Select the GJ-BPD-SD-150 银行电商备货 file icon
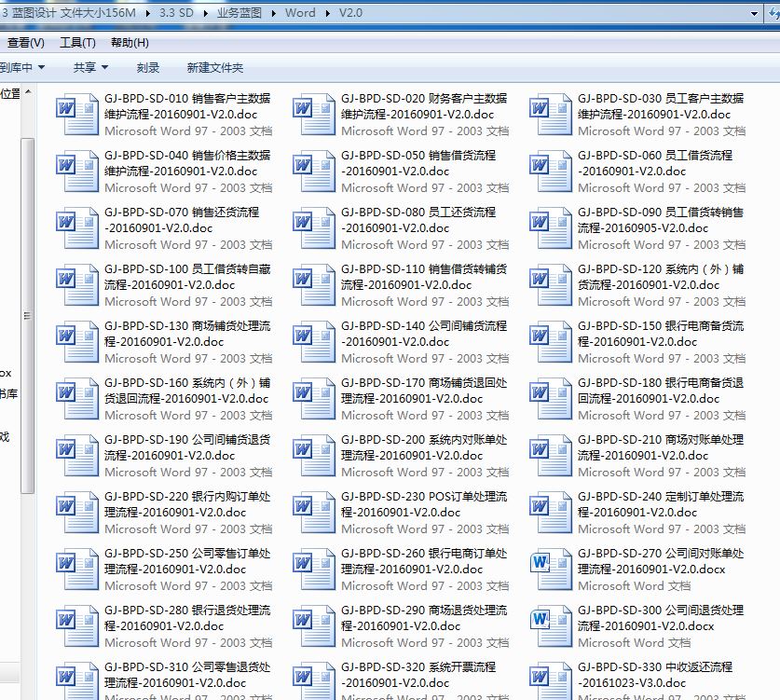Viewport: 780px width, 700px height. 550,342
